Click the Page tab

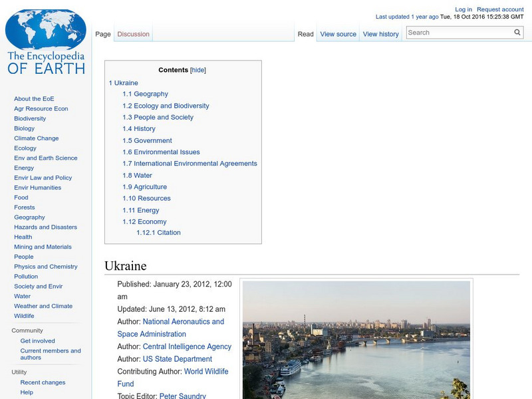click(x=102, y=33)
